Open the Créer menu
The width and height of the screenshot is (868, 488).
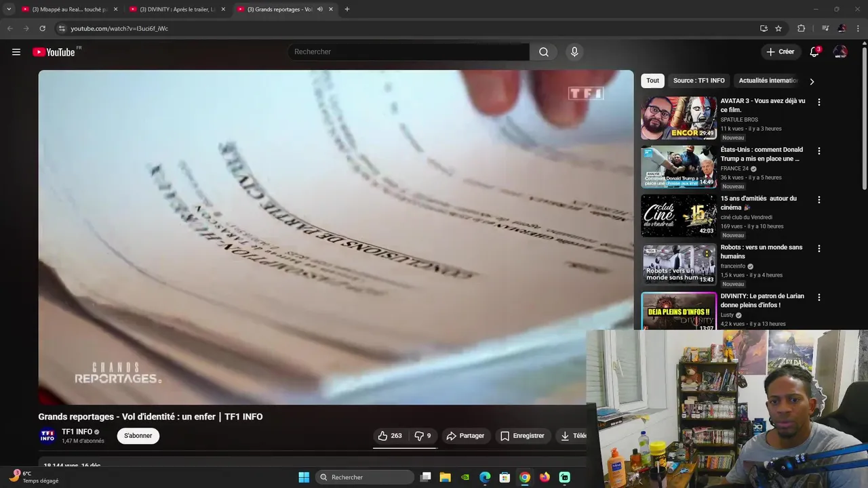coord(781,52)
